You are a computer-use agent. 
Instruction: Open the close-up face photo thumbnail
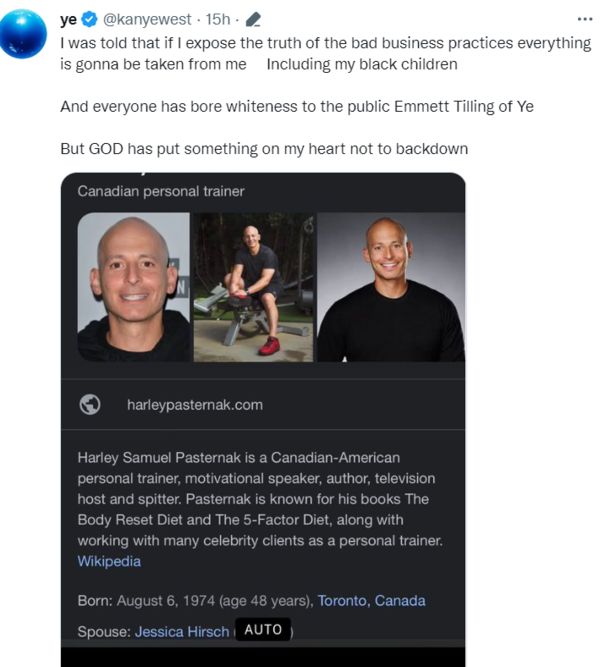coord(134,287)
